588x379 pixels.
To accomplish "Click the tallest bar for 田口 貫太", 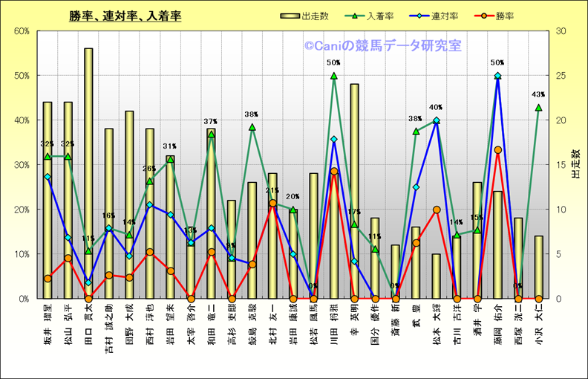I will (x=88, y=171).
